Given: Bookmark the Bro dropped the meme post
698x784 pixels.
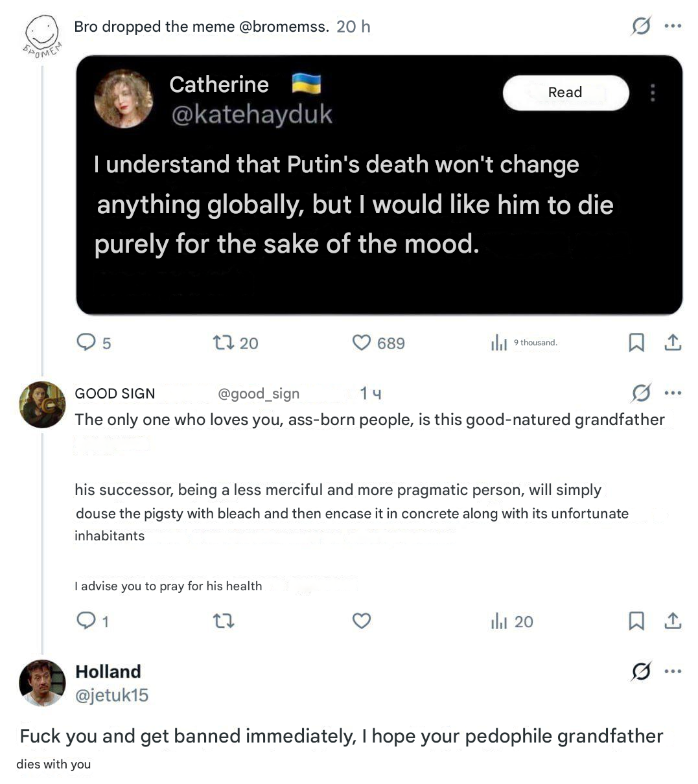Looking at the screenshot, I should point(636,342).
